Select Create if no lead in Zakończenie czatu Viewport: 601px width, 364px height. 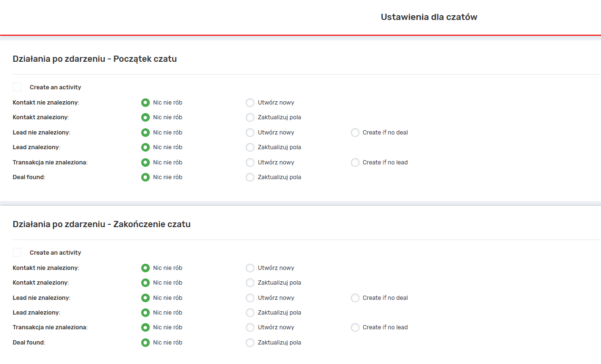(x=355, y=327)
